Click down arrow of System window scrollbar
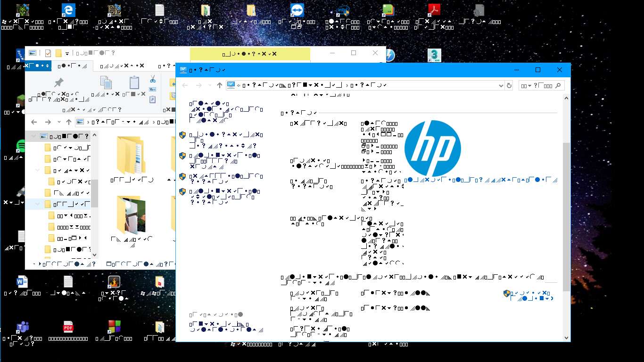The width and height of the screenshot is (644, 362). (x=567, y=337)
